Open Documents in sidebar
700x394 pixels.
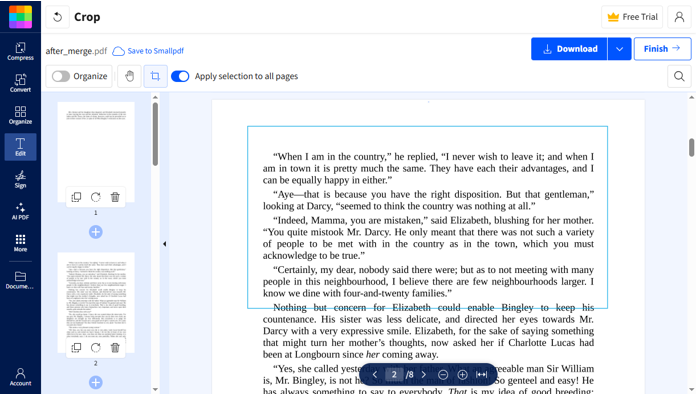(x=21, y=280)
